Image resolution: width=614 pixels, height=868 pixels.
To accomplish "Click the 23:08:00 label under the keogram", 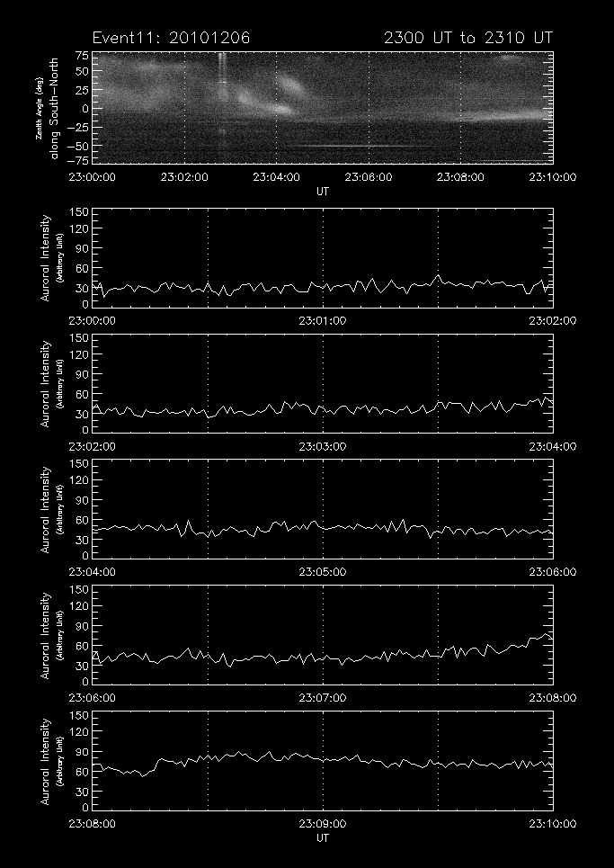I will point(460,177).
